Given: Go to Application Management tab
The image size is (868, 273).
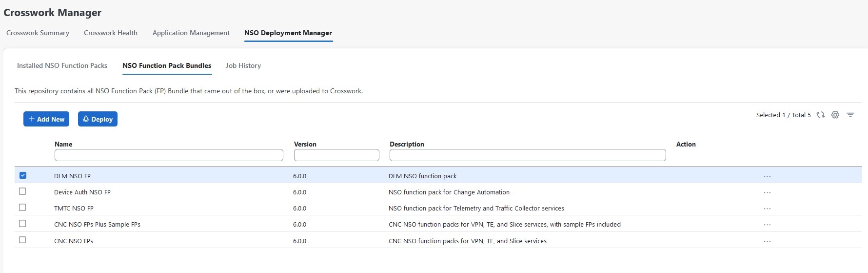Looking at the screenshot, I should (191, 33).
